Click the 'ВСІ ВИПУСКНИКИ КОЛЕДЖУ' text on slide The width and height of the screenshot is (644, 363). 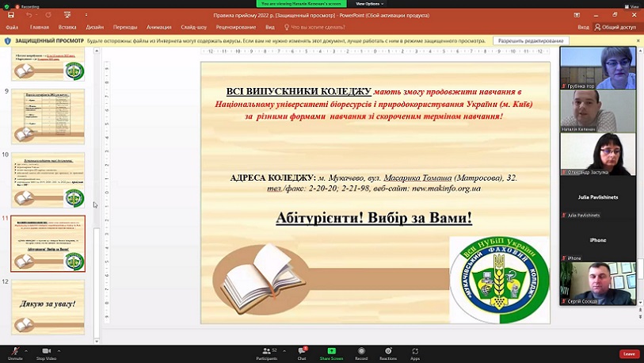tap(299, 92)
